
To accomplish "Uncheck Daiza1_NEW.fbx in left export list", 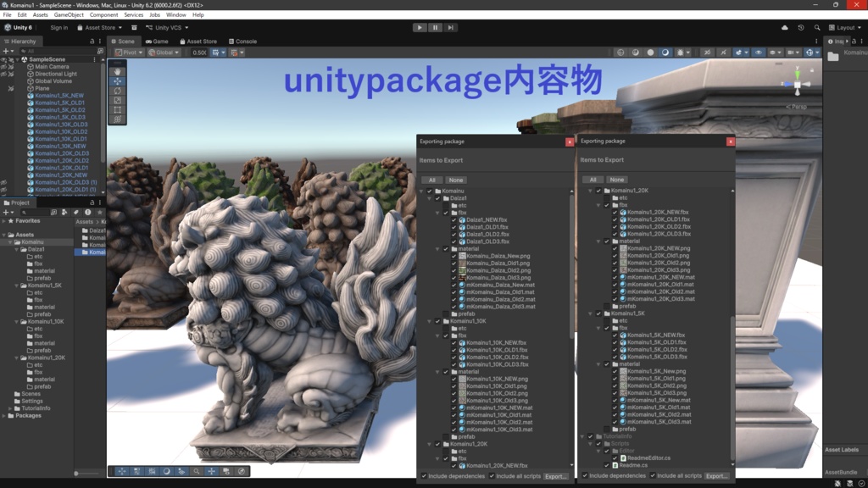I will click(454, 219).
